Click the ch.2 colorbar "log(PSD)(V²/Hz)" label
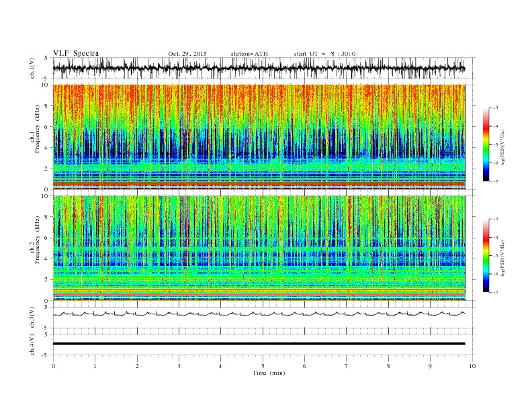The image size is (532, 411). (504, 258)
